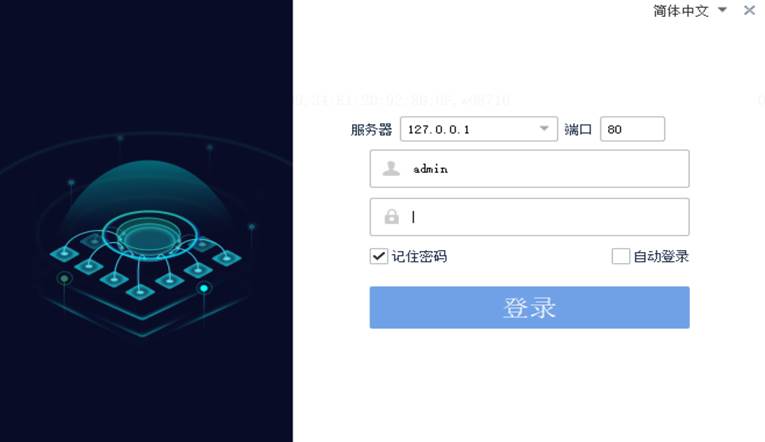Viewport: 765px width, 442px height.
Task: Click the 端口 label
Action: tap(578, 129)
